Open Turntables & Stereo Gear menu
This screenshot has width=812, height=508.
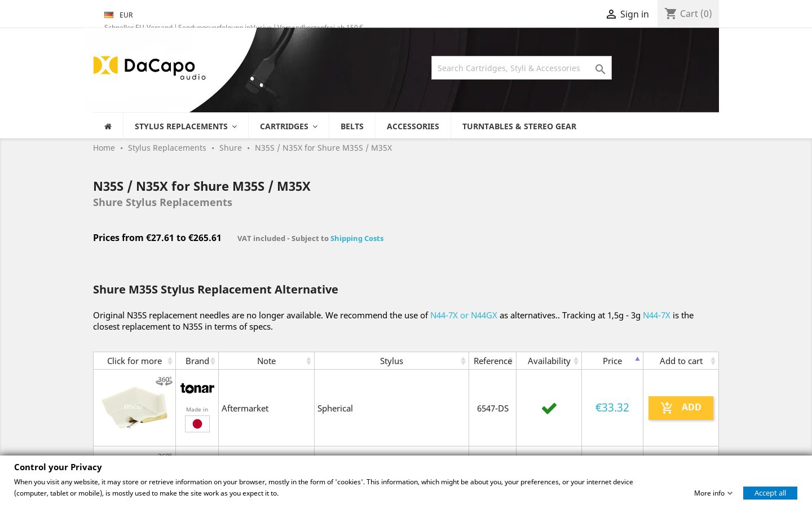[x=519, y=126]
